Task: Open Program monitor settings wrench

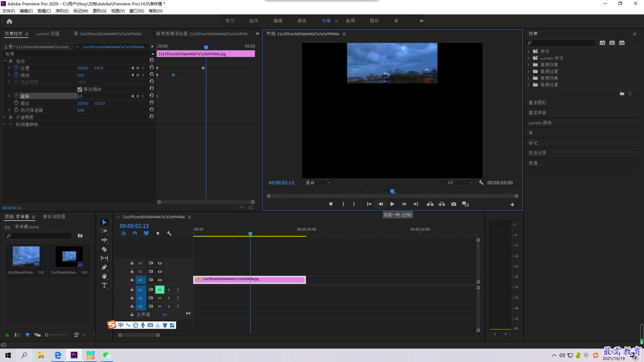Action: point(481,182)
